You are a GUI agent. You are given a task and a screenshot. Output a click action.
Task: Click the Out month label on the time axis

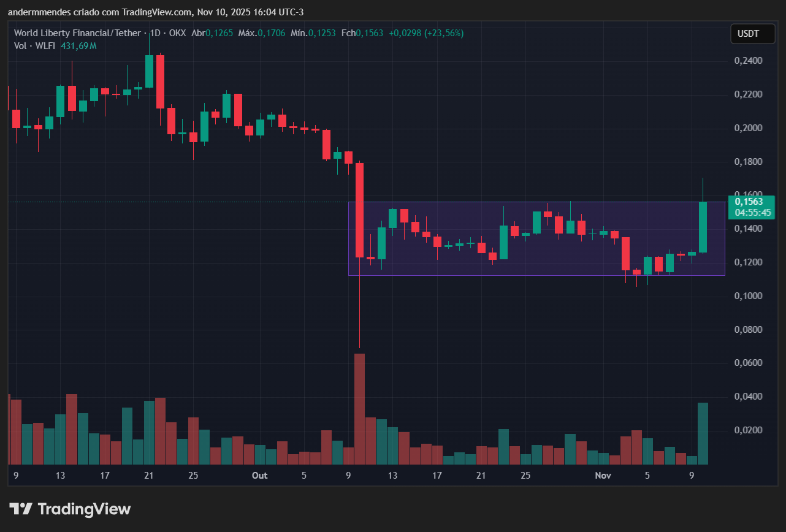[x=259, y=475]
